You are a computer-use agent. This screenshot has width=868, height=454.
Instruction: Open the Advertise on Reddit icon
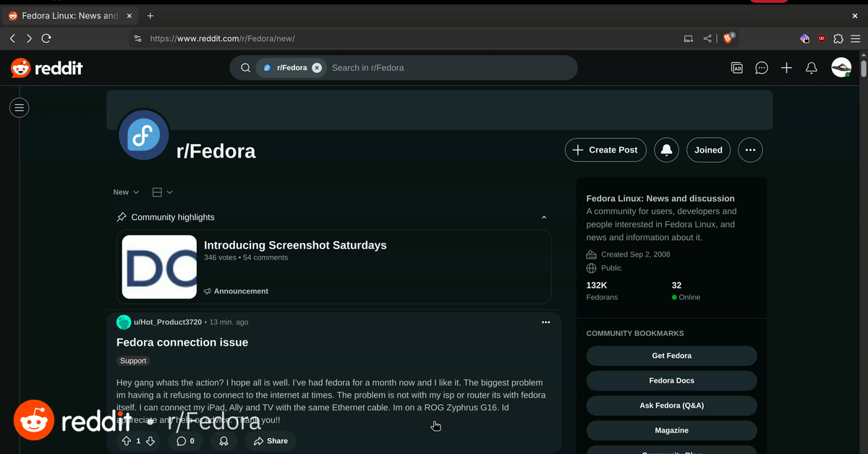[x=737, y=68]
